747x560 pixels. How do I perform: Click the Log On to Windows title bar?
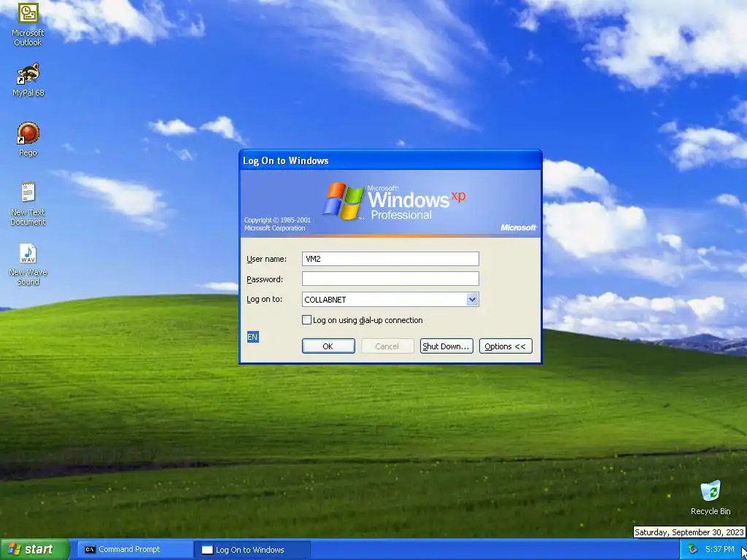coord(390,160)
